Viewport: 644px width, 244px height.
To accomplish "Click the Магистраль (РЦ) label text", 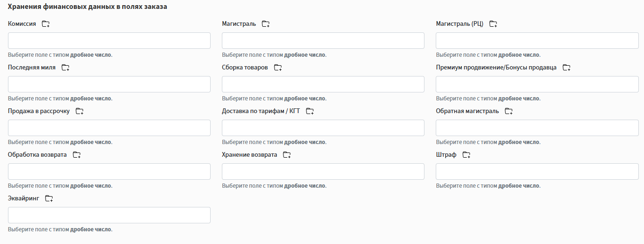I will [460, 24].
